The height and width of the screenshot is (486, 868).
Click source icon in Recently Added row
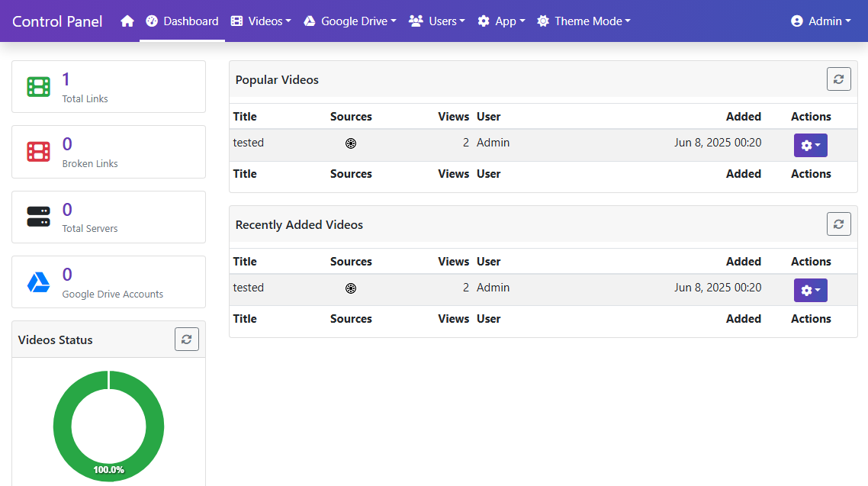point(351,288)
